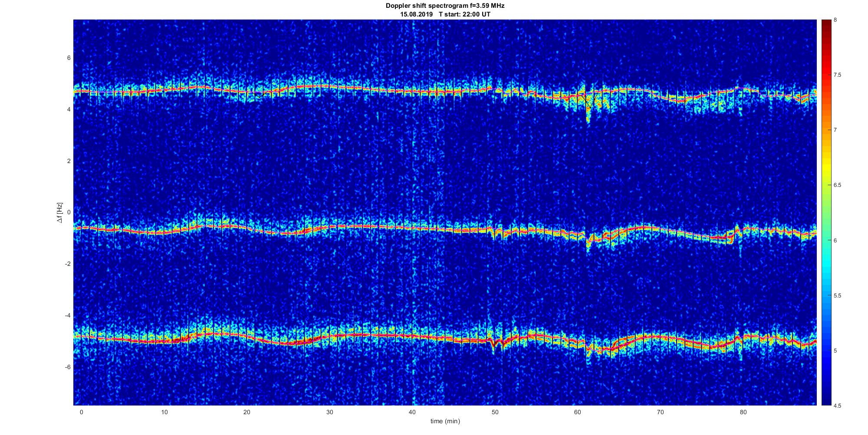Click the y-axis tick label '-4'

coord(68,315)
